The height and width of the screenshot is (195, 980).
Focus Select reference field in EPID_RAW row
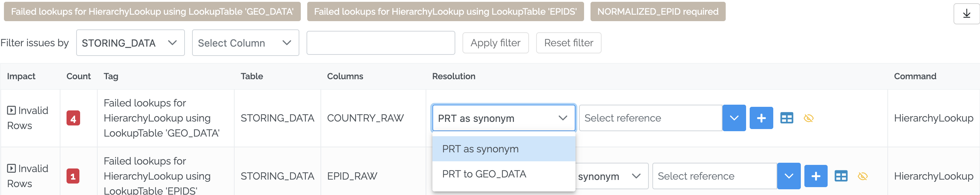[715, 176]
